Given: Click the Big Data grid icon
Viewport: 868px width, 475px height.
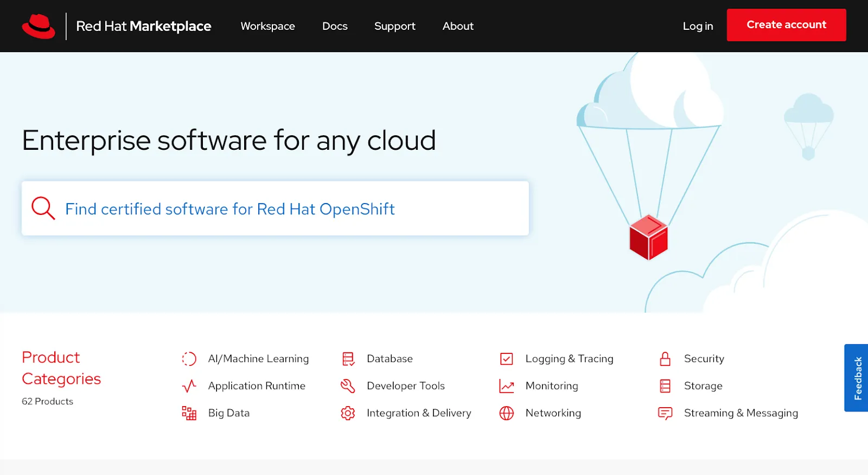Looking at the screenshot, I should pyautogui.click(x=189, y=413).
